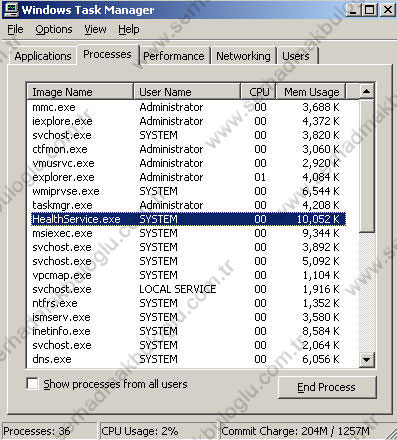Select the highlighted HealthService.exe row
The width and height of the screenshot is (397, 440).
pos(188,219)
